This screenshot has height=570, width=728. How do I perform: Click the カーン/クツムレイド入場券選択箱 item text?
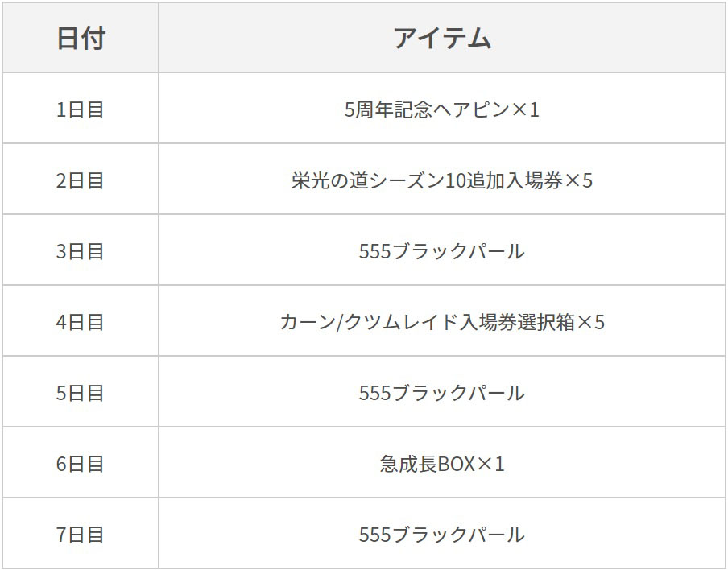[x=427, y=322]
